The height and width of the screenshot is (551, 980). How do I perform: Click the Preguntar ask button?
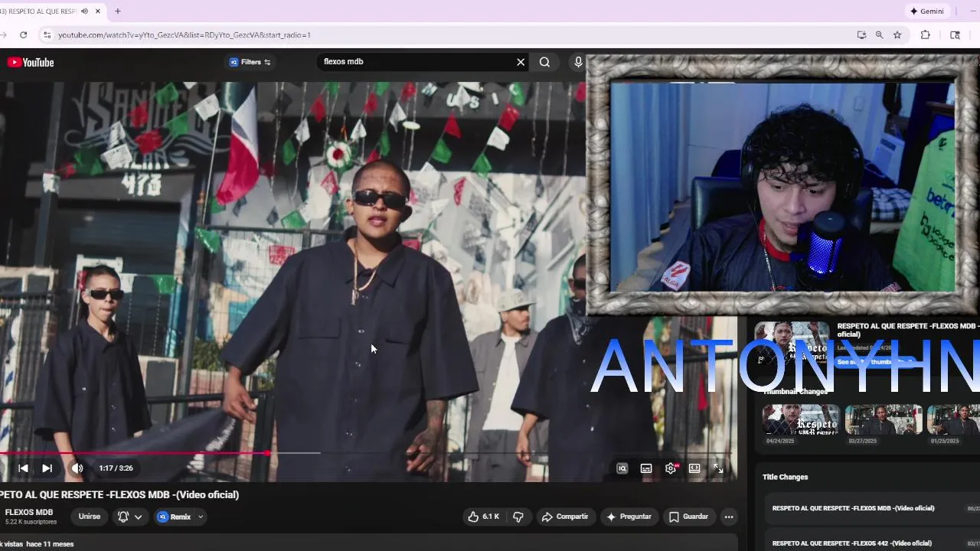coord(629,517)
